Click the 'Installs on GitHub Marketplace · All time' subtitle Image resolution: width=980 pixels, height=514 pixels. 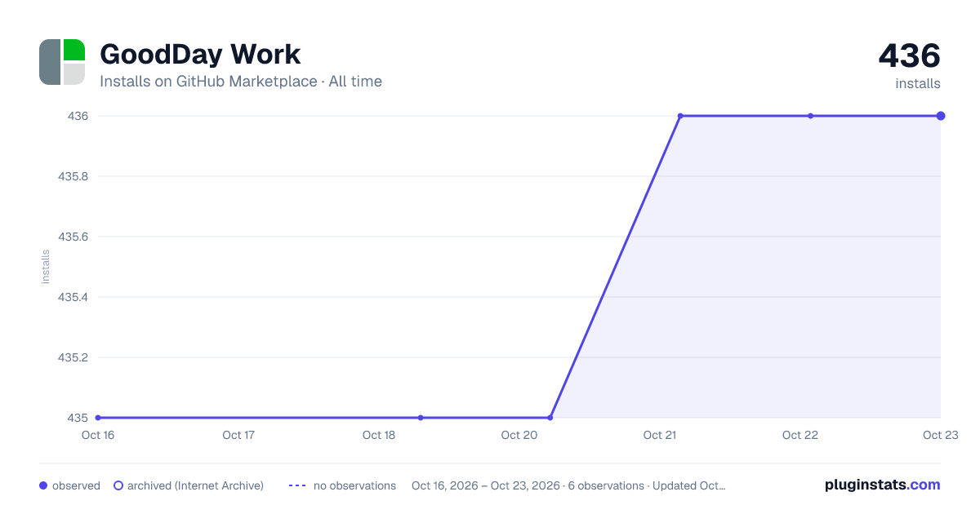pyautogui.click(x=241, y=82)
